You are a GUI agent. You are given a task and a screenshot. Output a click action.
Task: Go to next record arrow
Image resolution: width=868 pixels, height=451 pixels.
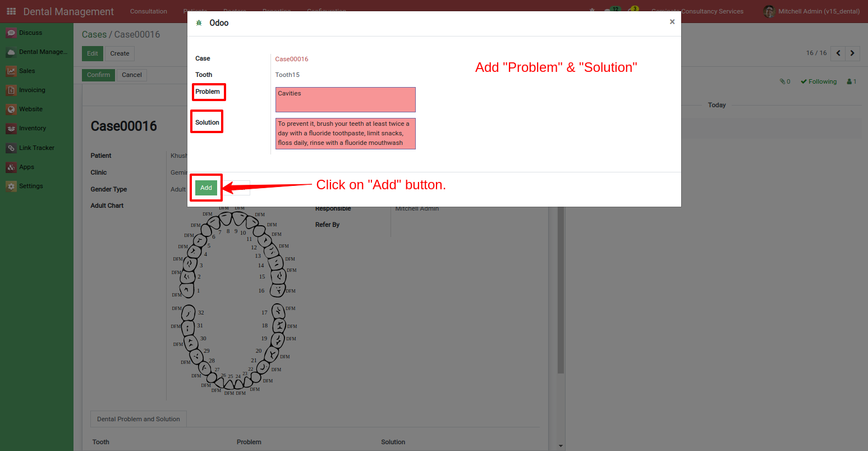click(852, 53)
